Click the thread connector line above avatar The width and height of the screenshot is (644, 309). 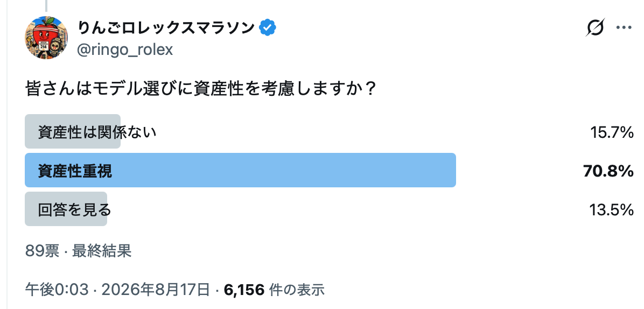[46, 5]
